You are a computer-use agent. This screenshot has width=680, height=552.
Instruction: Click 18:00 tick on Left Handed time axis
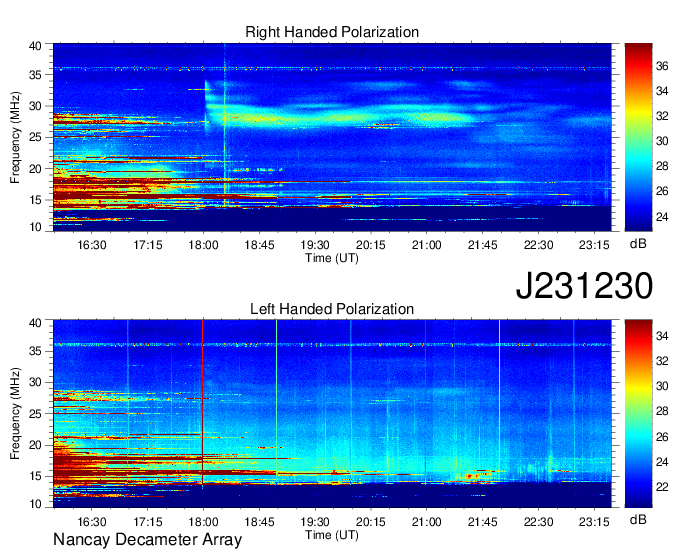pos(203,522)
